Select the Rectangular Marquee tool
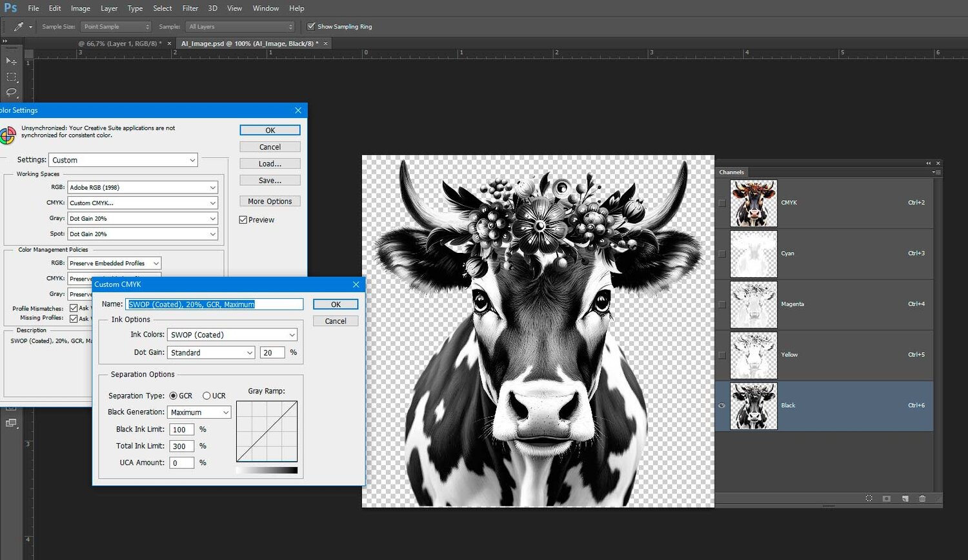The height and width of the screenshot is (560, 968). (11, 77)
